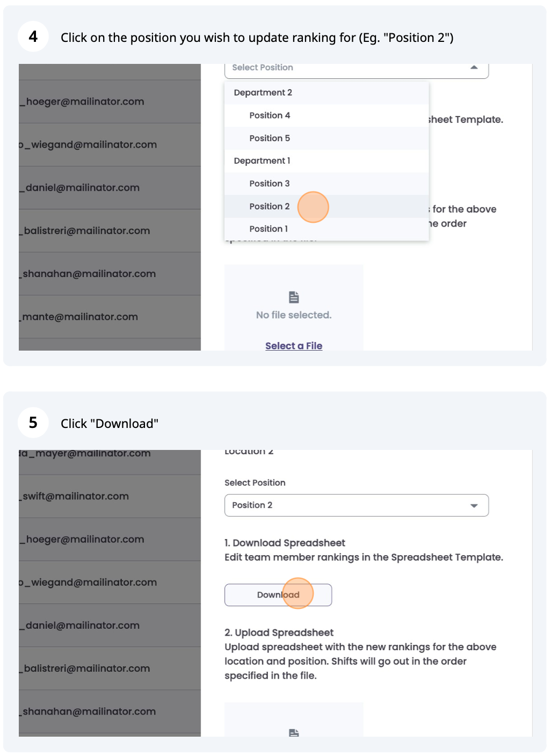Image resolution: width=551 pixels, height=756 pixels.
Task: Open the Select Position combo box
Action: coord(356,68)
